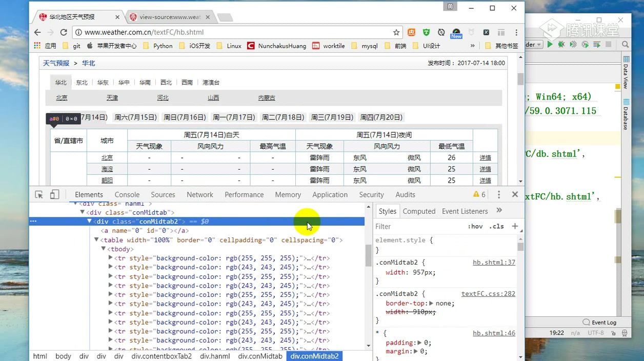Select the Debug bug icon in PyCharm
The height and width of the screenshot is (361, 644).
pos(561,44)
